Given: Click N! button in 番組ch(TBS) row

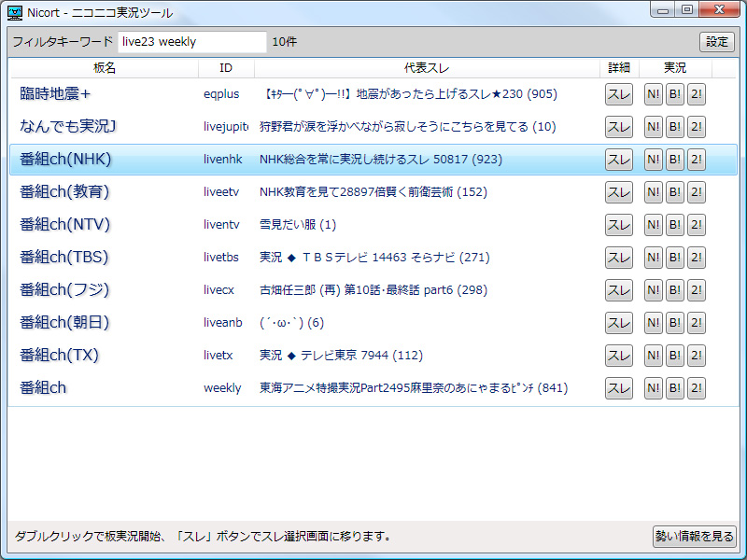Looking at the screenshot, I should [x=654, y=258].
